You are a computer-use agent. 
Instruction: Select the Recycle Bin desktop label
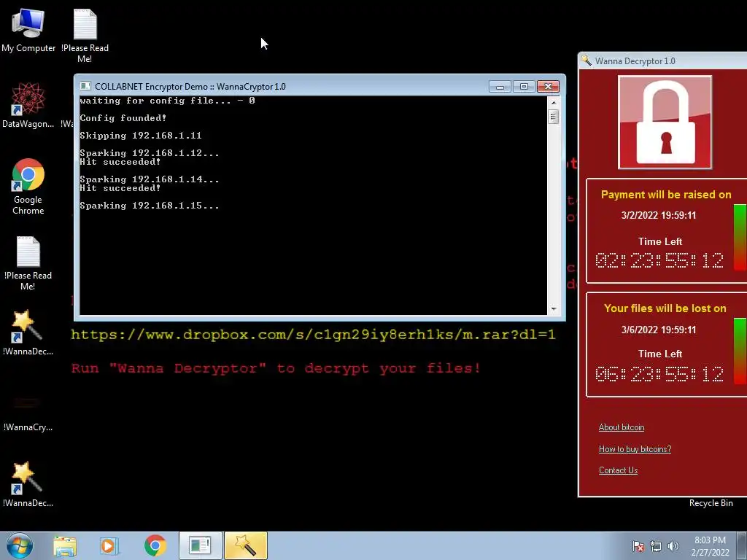pos(711,503)
